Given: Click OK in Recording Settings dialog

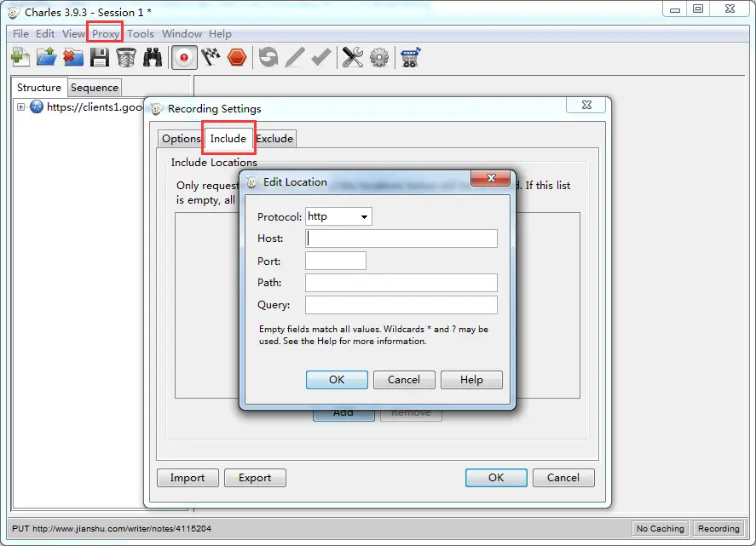Looking at the screenshot, I should (496, 478).
